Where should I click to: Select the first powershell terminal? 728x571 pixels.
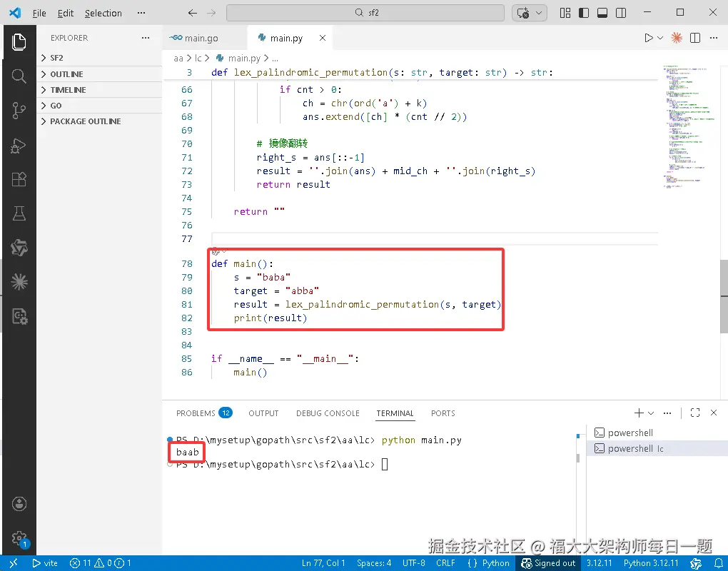coord(657,433)
